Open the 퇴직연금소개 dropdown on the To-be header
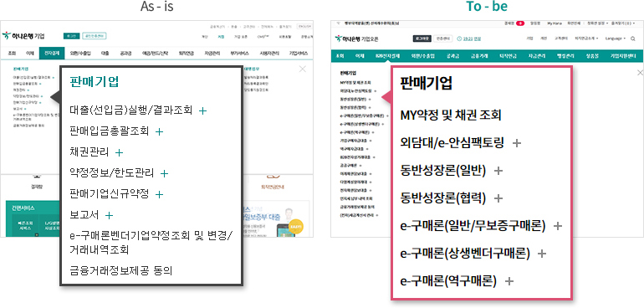Viewport: 644px width, 308px height. pos(587,38)
